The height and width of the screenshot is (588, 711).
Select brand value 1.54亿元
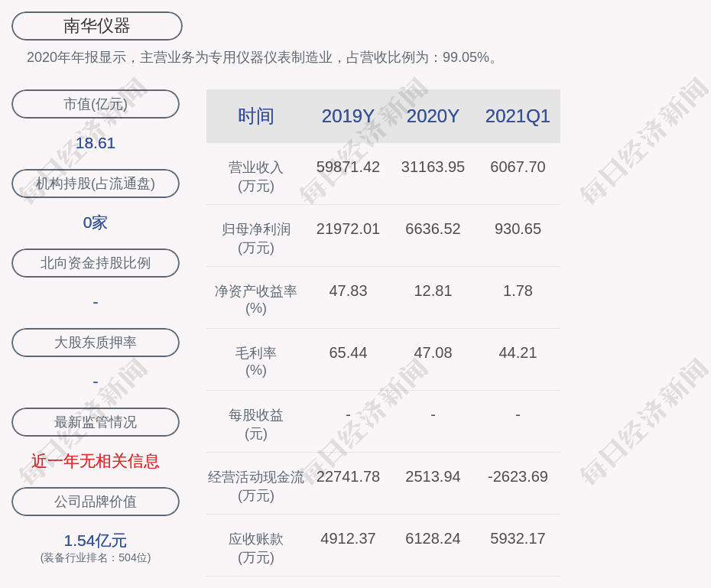(x=96, y=541)
